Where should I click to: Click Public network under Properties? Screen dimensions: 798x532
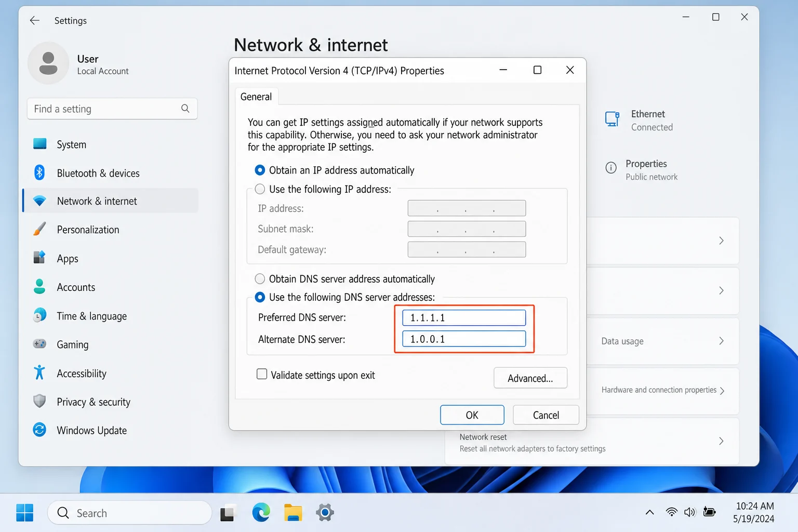651,177
